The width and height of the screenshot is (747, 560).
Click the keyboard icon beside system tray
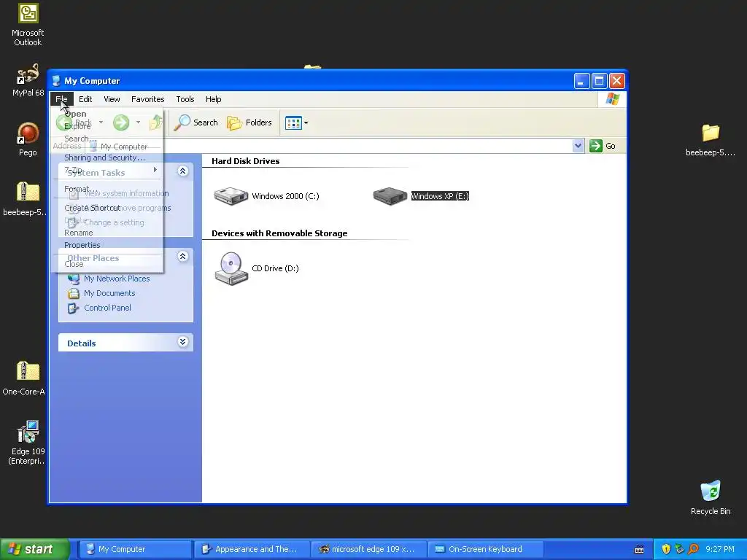click(639, 550)
